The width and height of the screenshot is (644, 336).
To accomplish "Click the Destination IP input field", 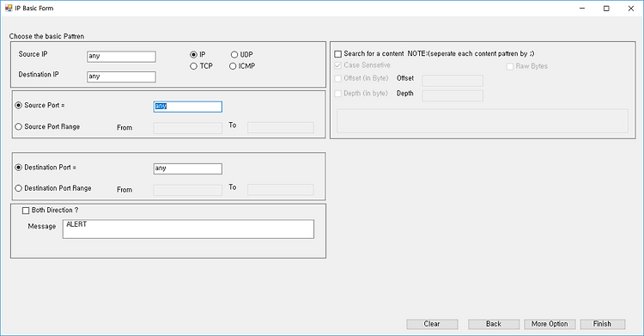I will click(x=121, y=76).
